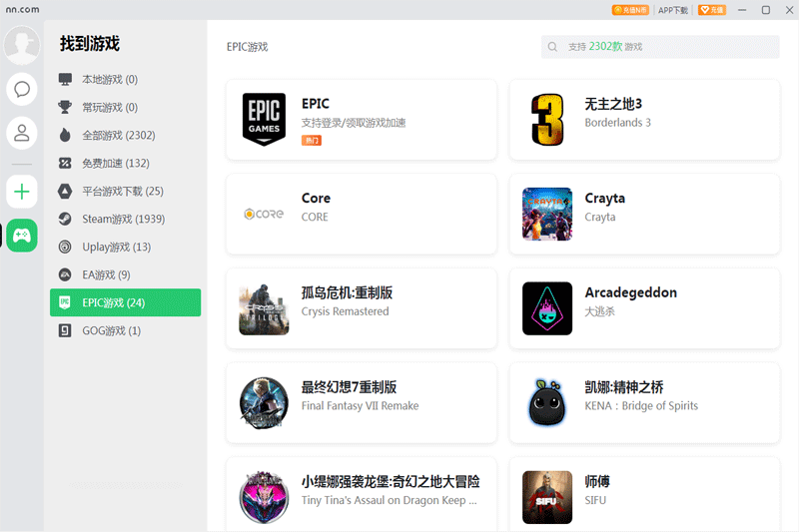
Task: Click the orange 充值N币 button
Action: coord(630,10)
